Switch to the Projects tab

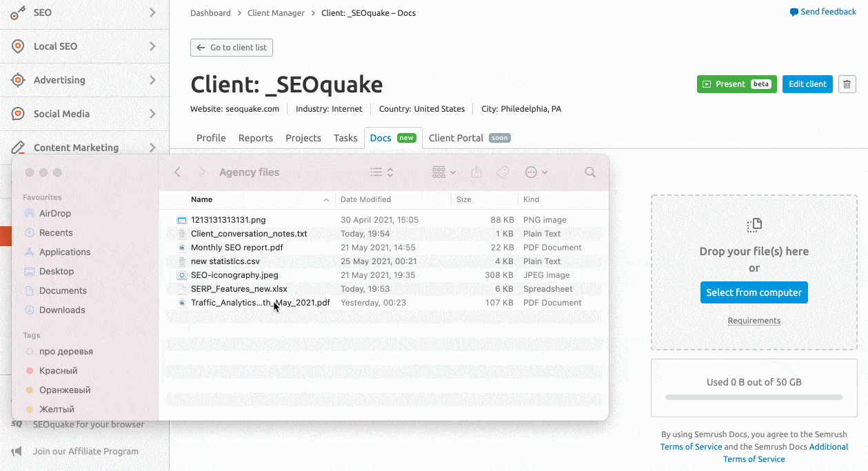tap(303, 138)
